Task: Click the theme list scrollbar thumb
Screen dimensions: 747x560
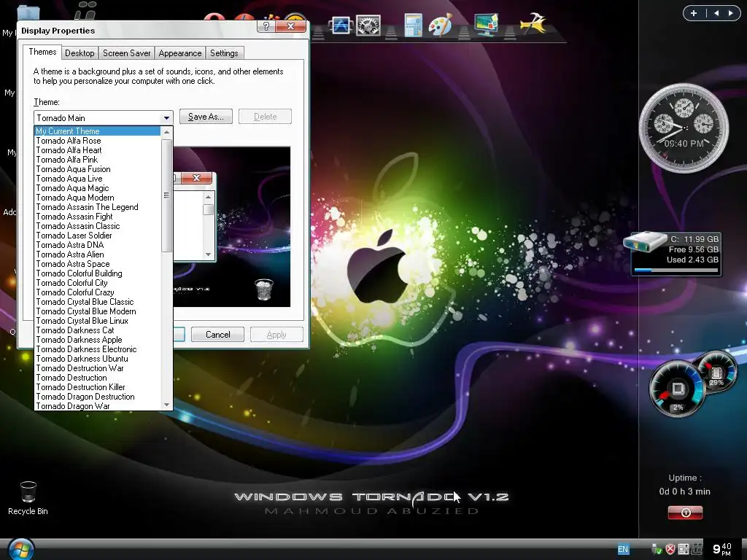Action: point(166,195)
